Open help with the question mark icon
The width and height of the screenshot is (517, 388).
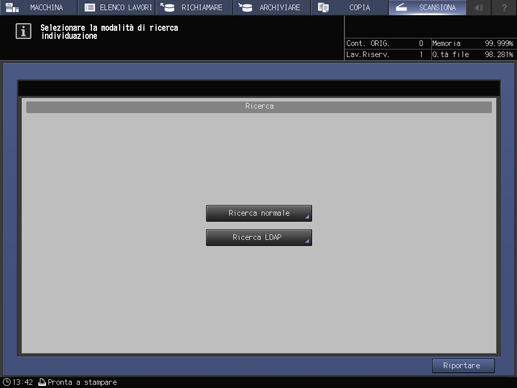[504, 7]
